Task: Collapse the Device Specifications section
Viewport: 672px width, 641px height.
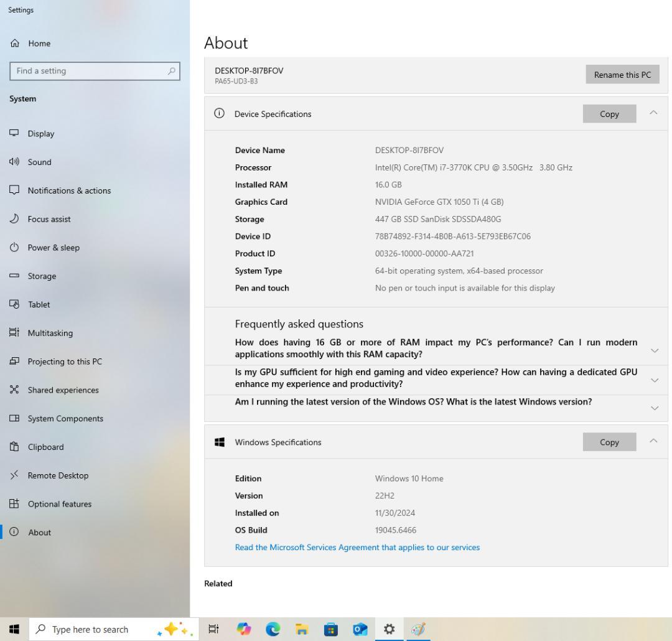Action: pyautogui.click(x=653, y=113)
